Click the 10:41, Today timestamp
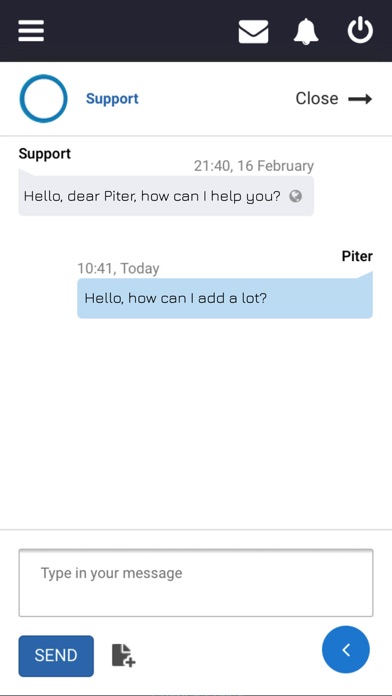 (118, 269)
